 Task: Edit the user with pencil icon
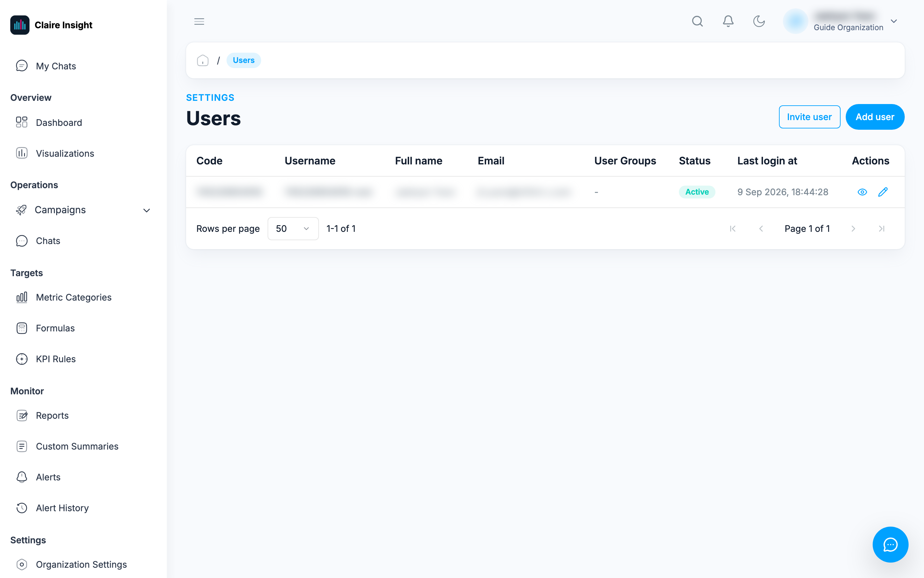[883, 192]
